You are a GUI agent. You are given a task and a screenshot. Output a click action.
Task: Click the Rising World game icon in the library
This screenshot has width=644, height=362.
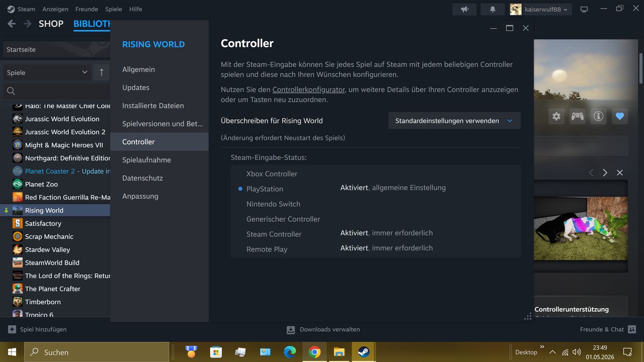(x=18, y=210)
